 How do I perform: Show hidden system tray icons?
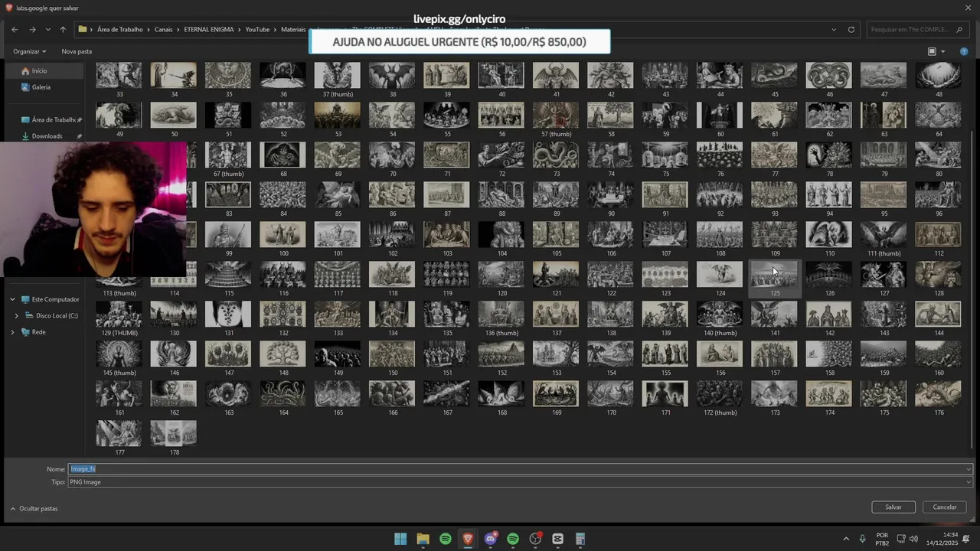pos(845,539)
